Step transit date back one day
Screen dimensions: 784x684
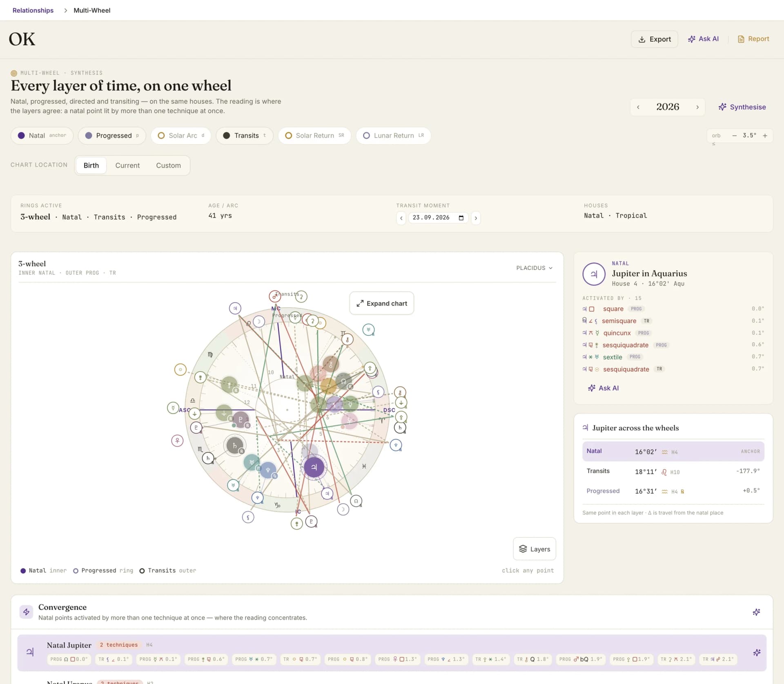coord(401,218)
